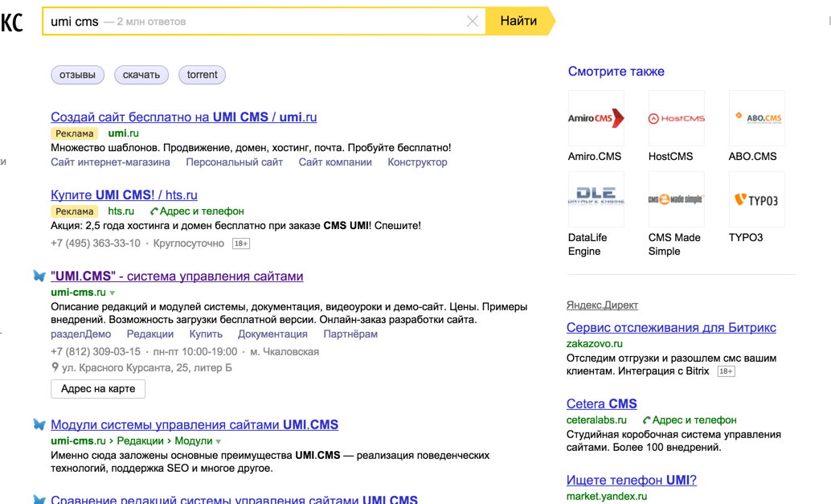The width and height of the screenshot is (831, 504).
Task: Click 'Адрес и телефон' next to hts.ru
Action: (202, 211)
